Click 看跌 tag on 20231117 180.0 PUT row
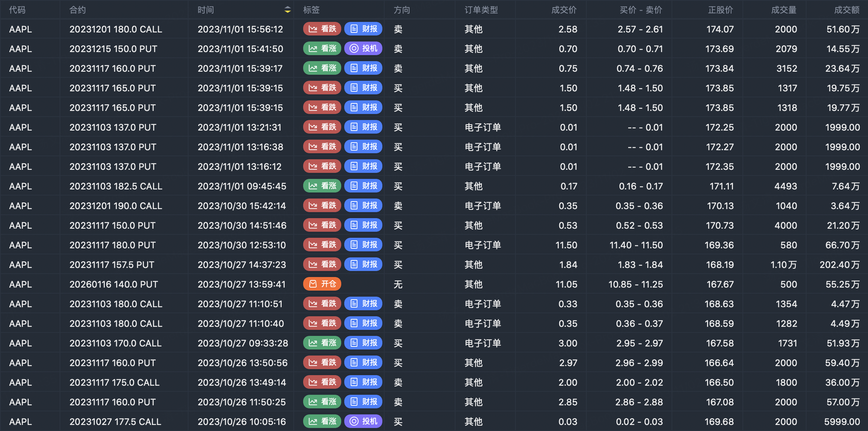Screen dimensions: 868x431 tap(322, 245)
